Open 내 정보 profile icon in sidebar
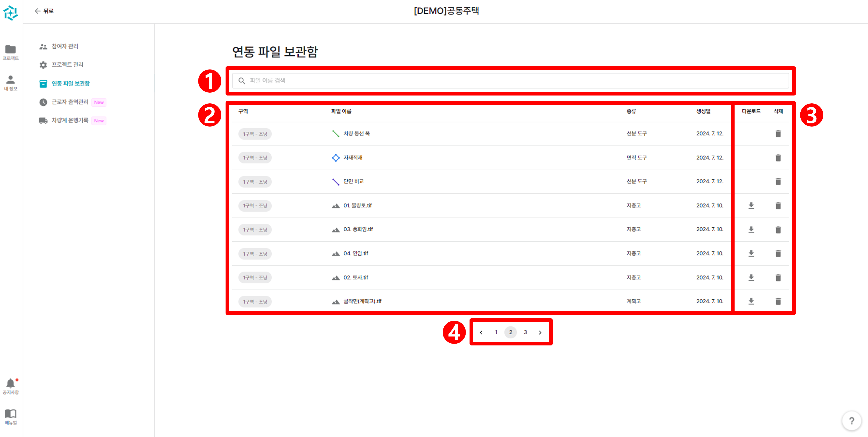Screen dimensions: 868x437 (x=11, y=81)
